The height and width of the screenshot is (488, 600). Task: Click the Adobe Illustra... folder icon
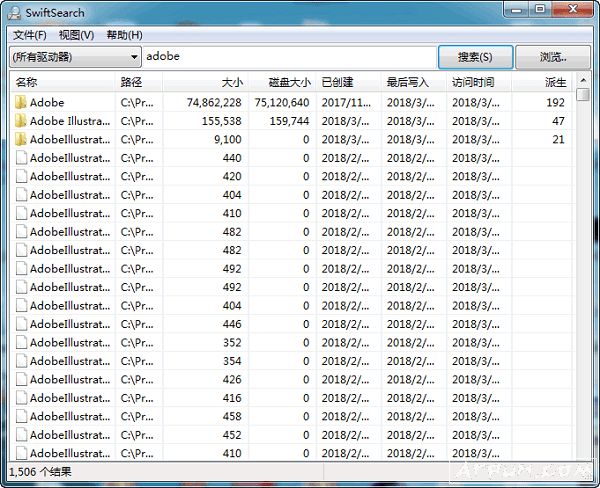pos(21,121)
